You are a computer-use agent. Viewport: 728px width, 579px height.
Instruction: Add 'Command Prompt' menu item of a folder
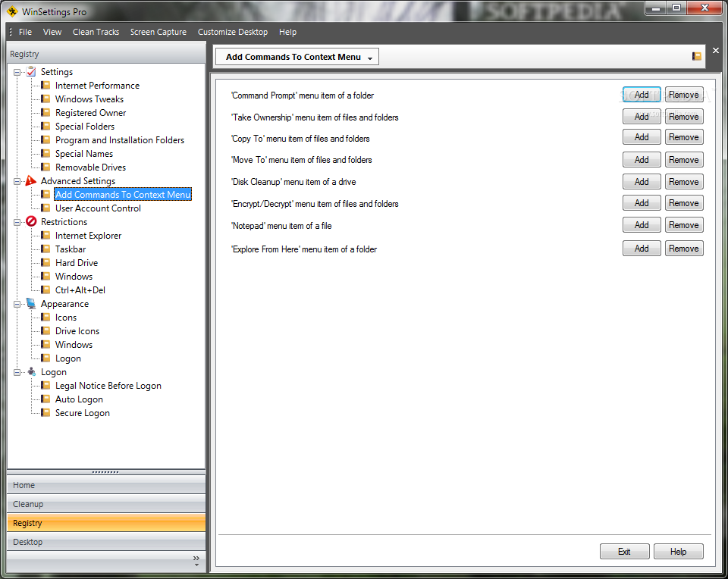pyautogui.click(x=642, y=94)
